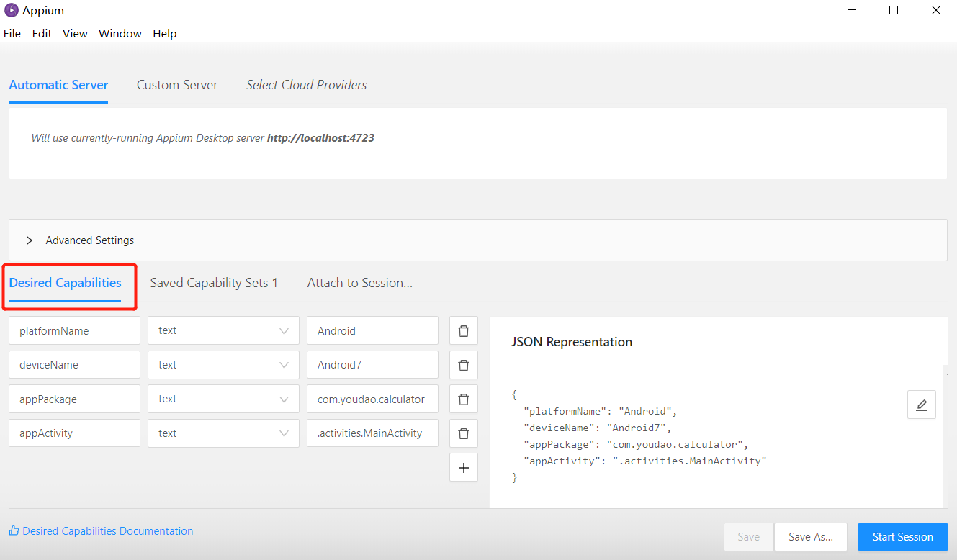Screen dimensions: 957x560
Task: Click the appPackage value input field
Action: pos(372,399)
